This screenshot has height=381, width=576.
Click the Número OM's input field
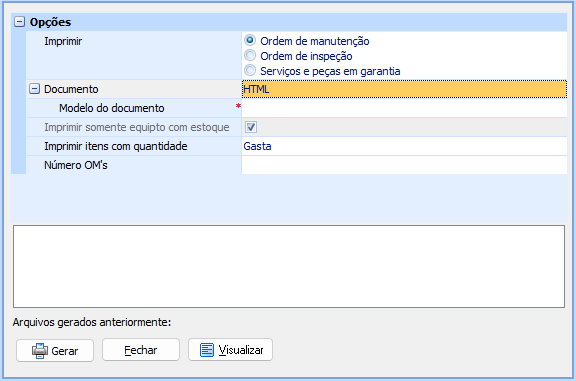[404, 165]
